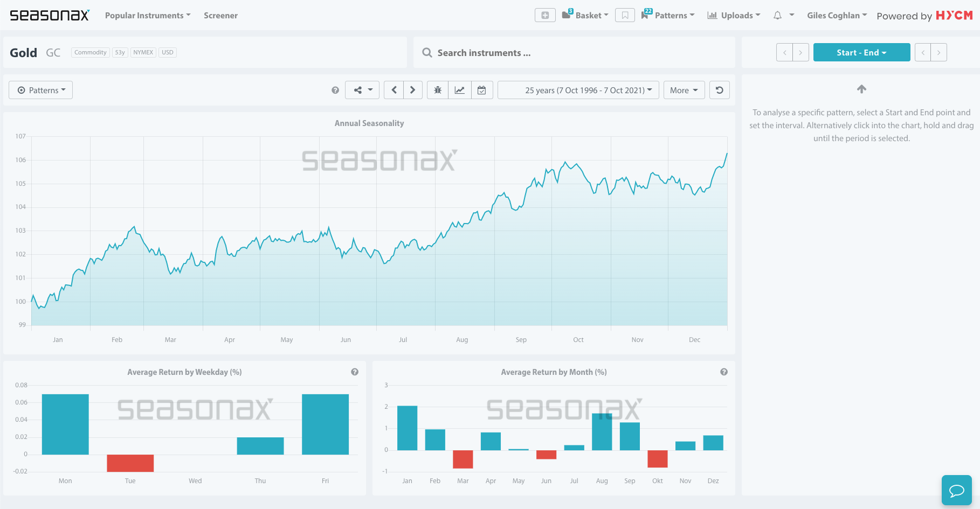The height and width of the screenshot is (509, 980).
Task: Click help icon for Average Return by Weekday
Action: [355, 372]
